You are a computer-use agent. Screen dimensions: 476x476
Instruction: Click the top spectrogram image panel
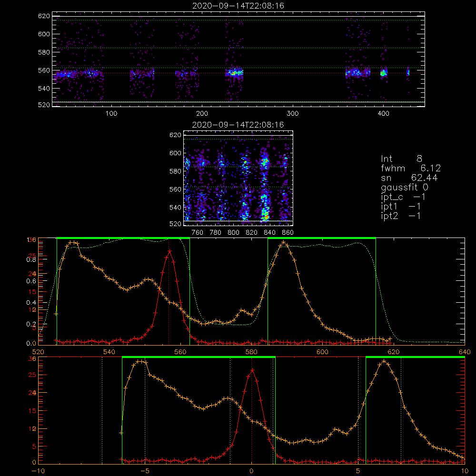point(238,59)
